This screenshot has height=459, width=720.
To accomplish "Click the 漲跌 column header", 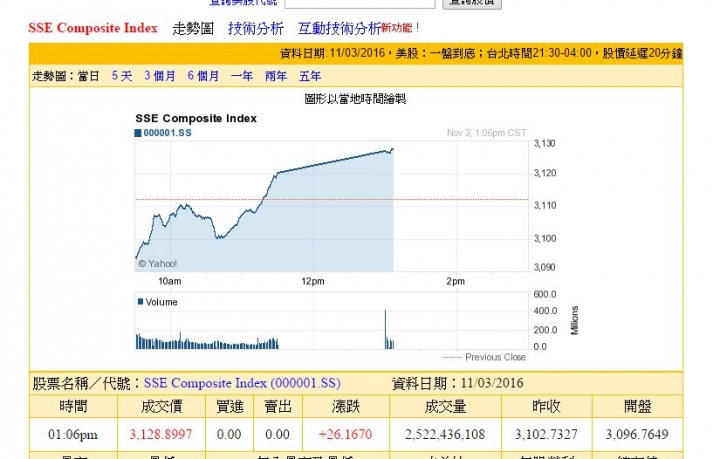I will coord(345,406).
